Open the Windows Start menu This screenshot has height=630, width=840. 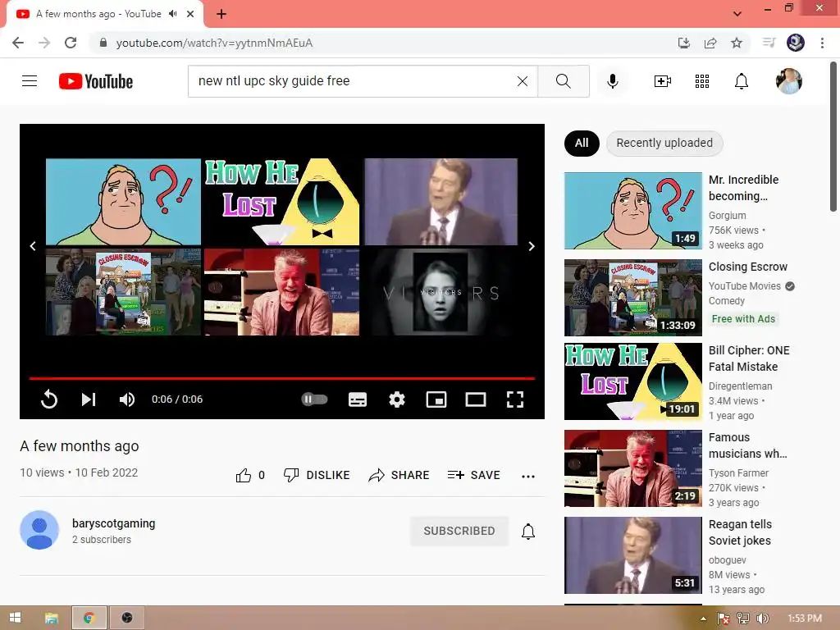pyautogui.click(x=15, y=618)
